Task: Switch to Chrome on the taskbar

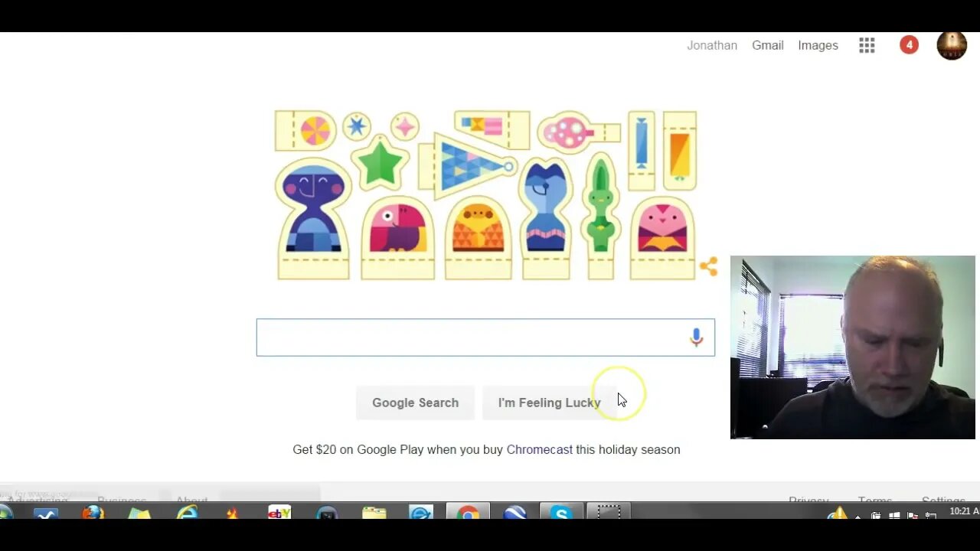Action: point(468,512)
